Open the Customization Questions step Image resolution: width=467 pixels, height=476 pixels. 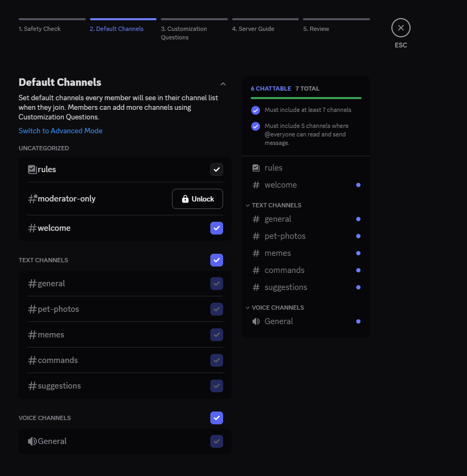coord(194,29)
